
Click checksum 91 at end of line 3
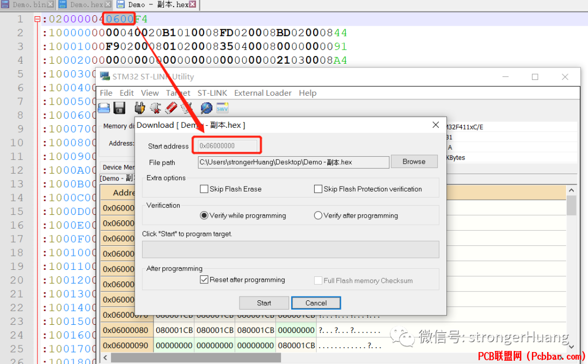coord(340,46)
